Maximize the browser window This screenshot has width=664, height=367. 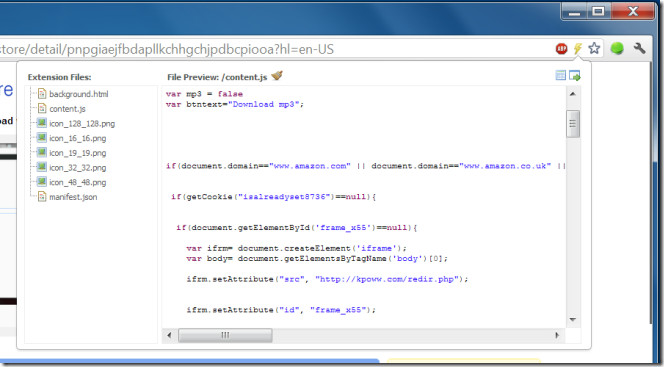tap(598, 11)
